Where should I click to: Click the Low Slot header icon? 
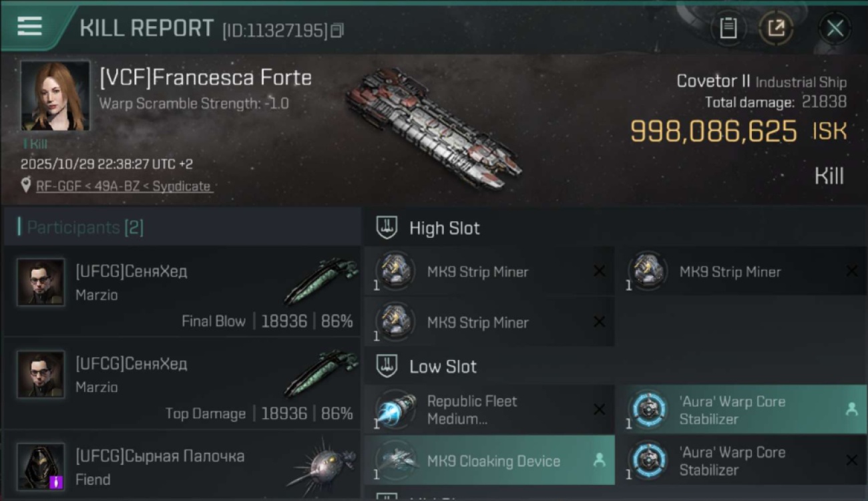tap(387, 366)
